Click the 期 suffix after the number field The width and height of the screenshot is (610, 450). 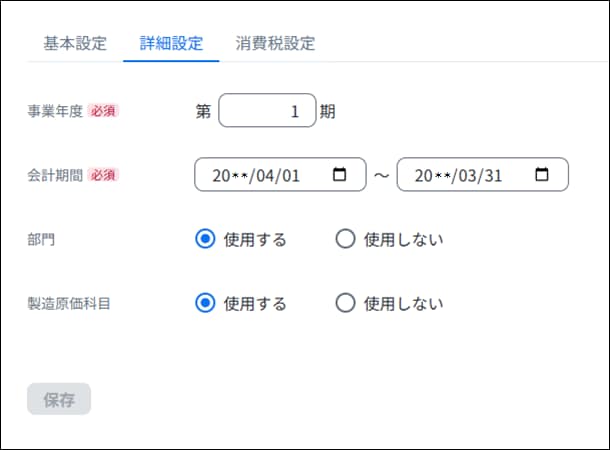[x=327, y=111]
